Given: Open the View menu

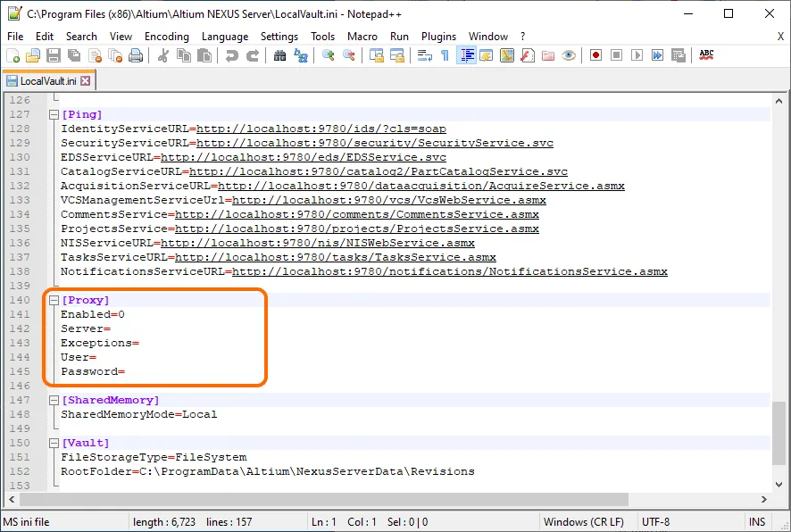Looking at the screenshot, I should click(121, 37).
